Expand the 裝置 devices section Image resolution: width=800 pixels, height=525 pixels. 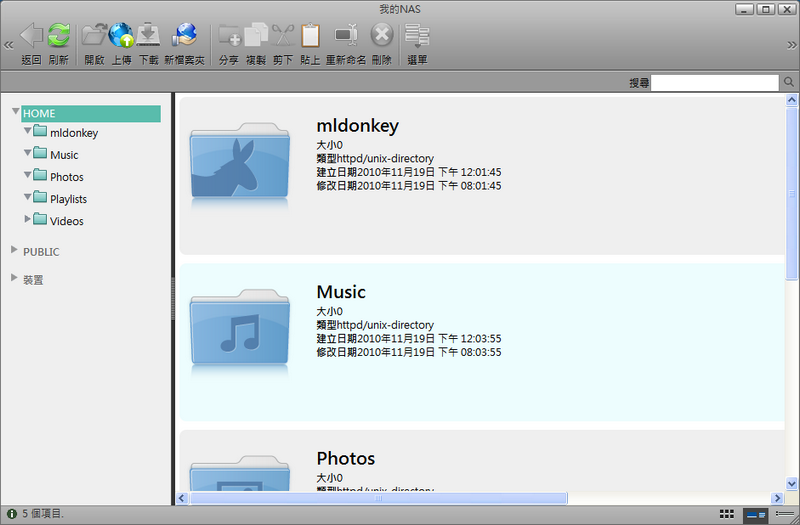(x=14, y=278)
